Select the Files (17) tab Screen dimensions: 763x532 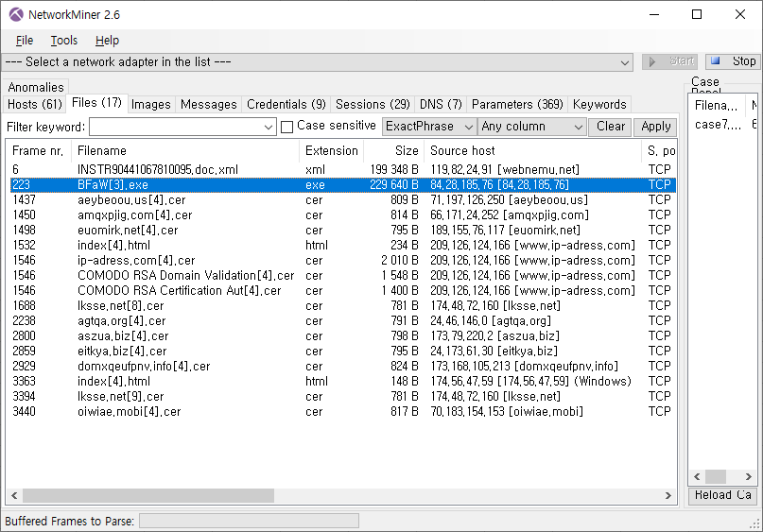tap(96, 103)
